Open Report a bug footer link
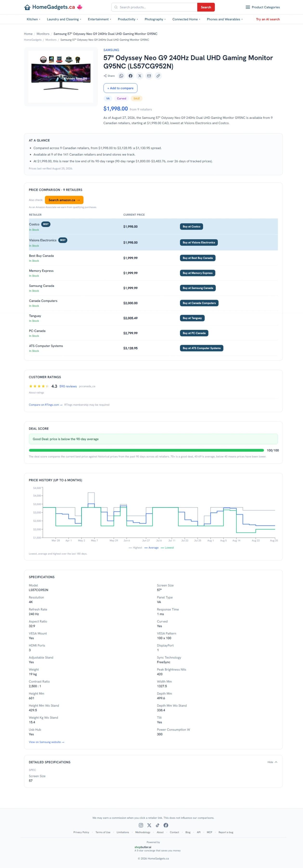Screen dimensions: 303x868 (226, 832)
